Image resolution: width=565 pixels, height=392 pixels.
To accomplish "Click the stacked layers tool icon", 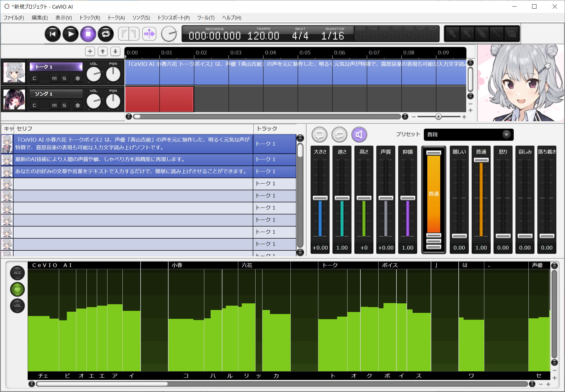I will click(x=511, y=34).
